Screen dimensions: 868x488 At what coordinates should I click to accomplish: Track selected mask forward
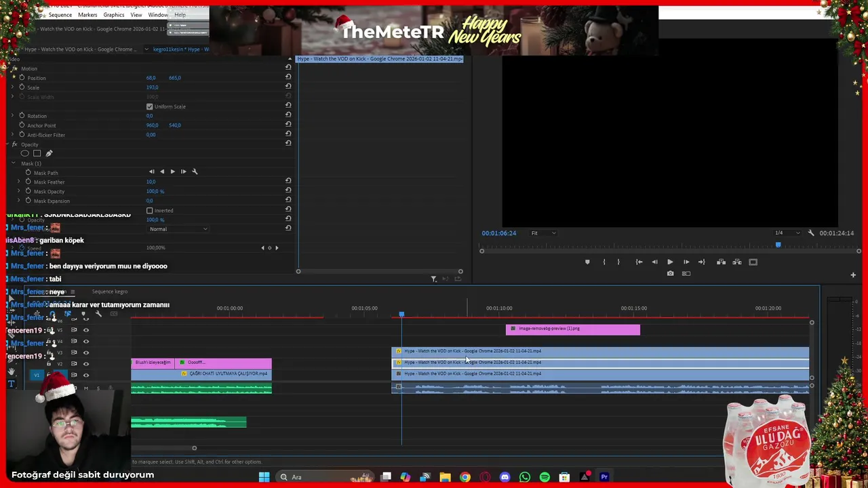[172, 171]
